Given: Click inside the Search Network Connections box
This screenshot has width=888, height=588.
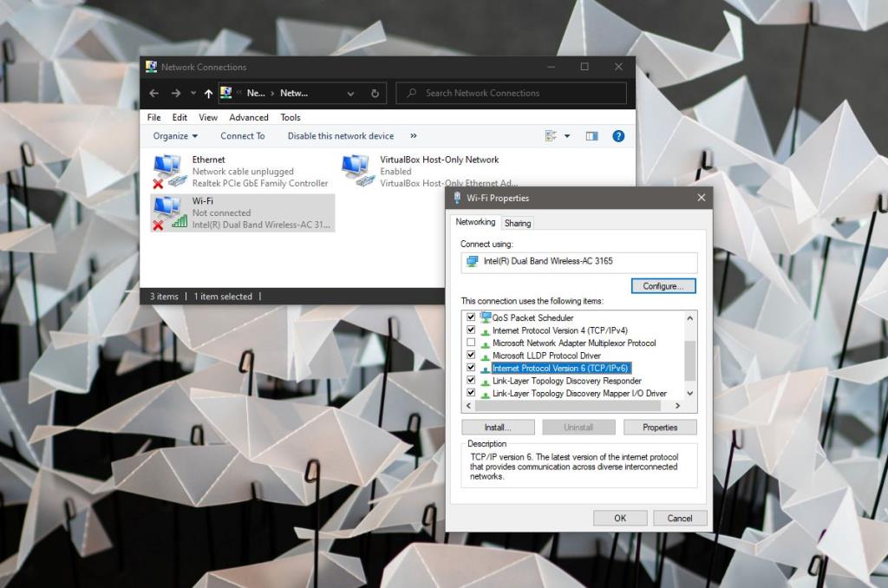Looking at the screenshot, I should pos(512,93).
